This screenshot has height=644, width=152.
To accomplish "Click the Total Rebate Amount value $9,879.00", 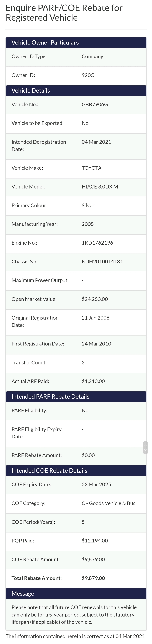I will (x=93, y=578).
